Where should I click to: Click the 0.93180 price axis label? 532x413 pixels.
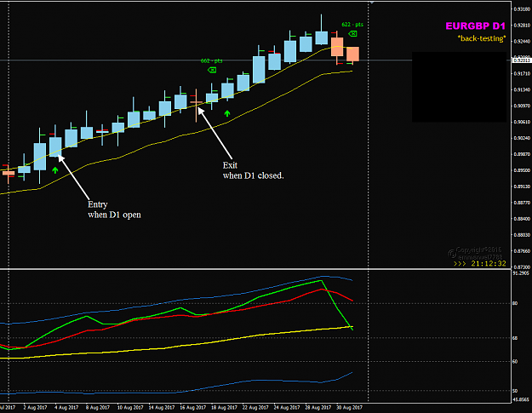click(x=522, y=9)
